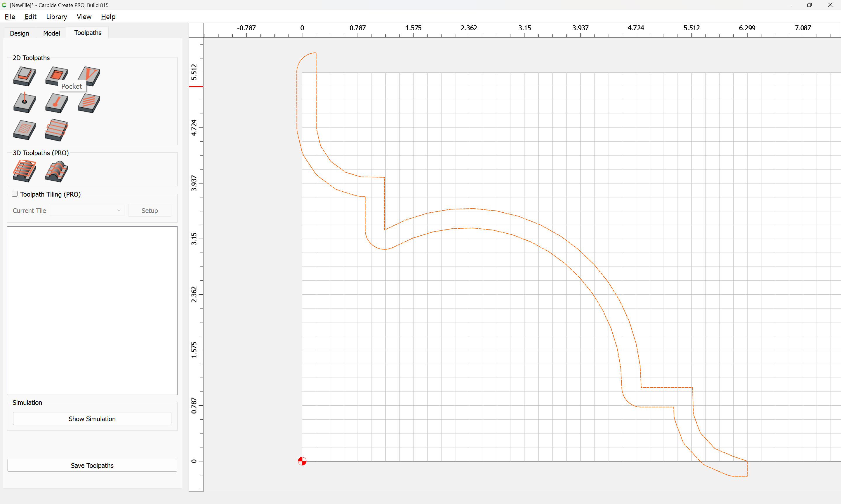
Task: Open the Library menu
Action: click(56, 17)
